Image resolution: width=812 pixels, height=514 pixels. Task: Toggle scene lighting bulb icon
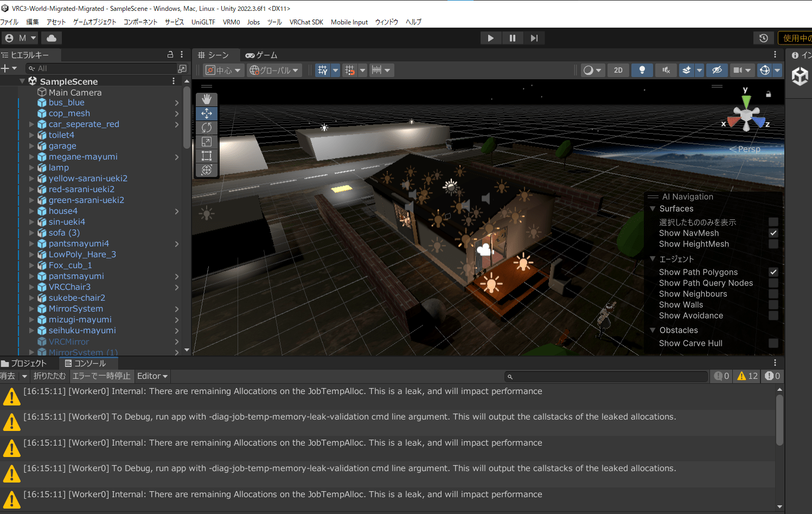[x=642, y=70]
